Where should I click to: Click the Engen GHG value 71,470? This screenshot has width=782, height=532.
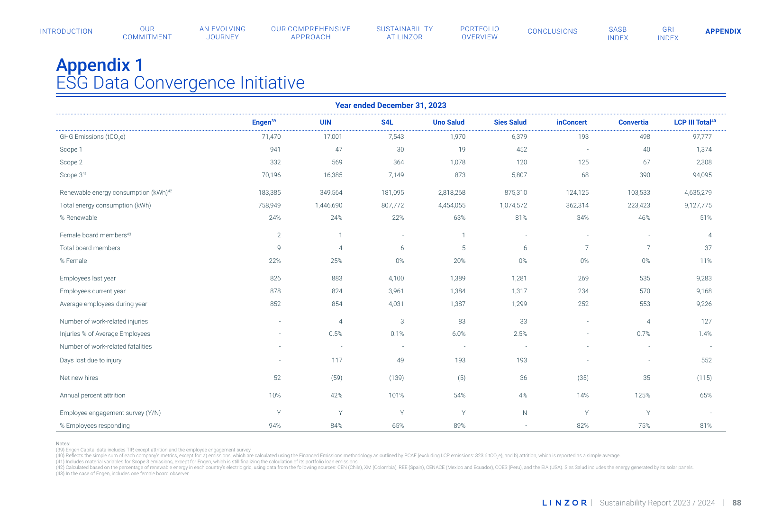[x=271, y=137]
